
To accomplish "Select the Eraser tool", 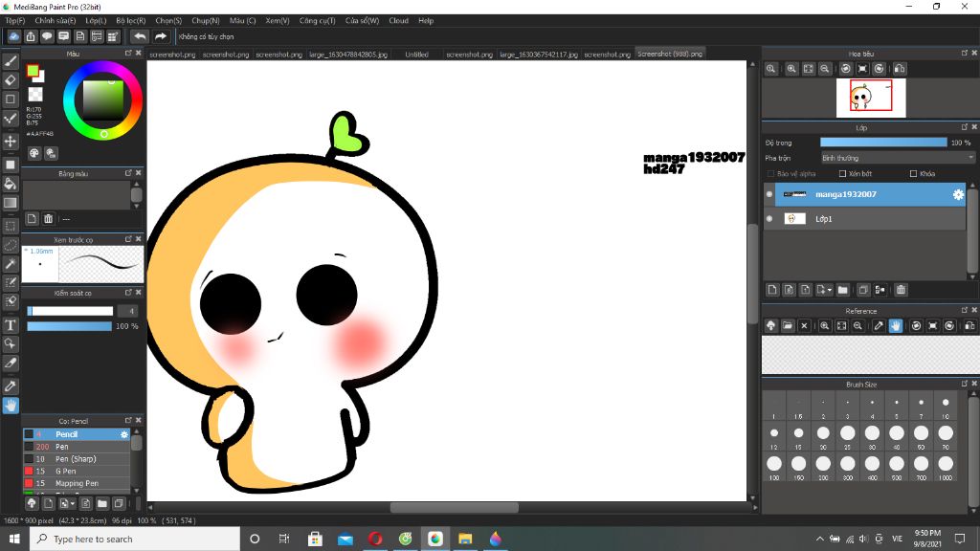I will pos(11,80).
